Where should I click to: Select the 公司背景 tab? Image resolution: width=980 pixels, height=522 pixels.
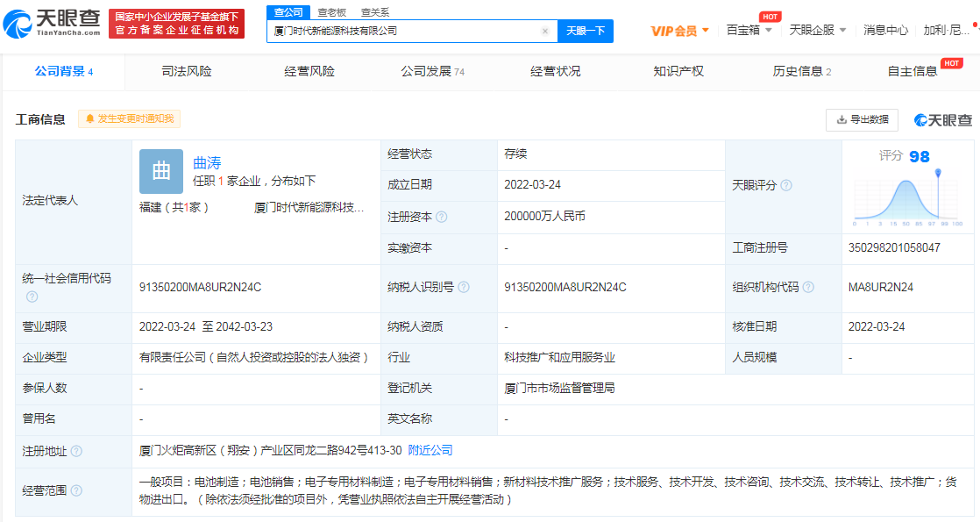pos(64,71)
